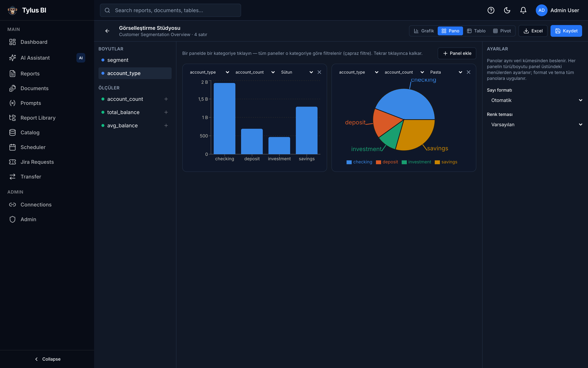Add a panel with Panel ekle
This screenshot has height=368, width=588.
(x=457, y=53)
